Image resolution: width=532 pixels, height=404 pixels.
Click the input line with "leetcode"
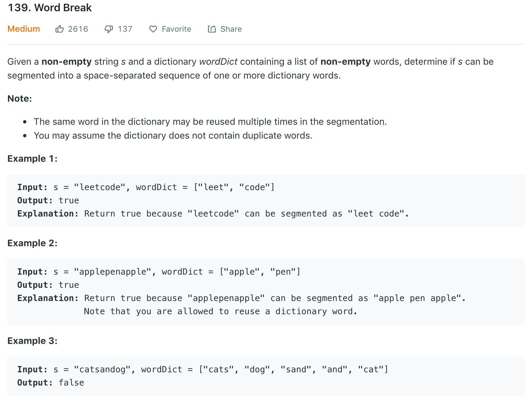146,187
